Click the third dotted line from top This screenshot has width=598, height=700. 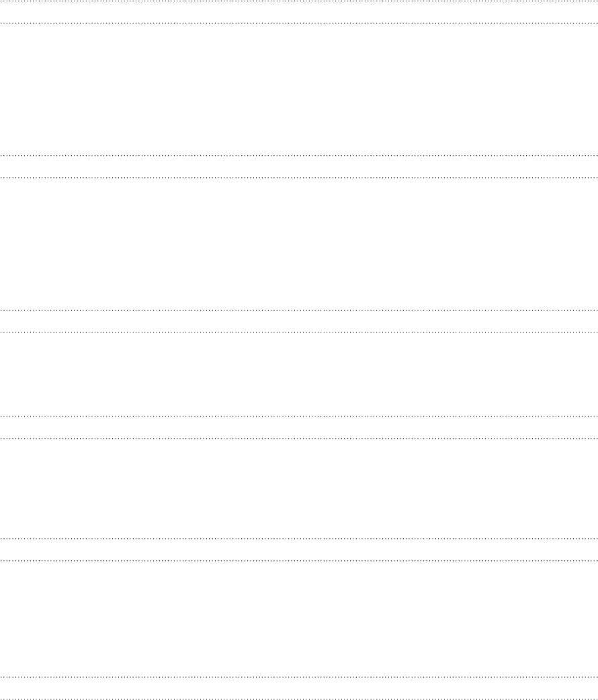[299, 155]
